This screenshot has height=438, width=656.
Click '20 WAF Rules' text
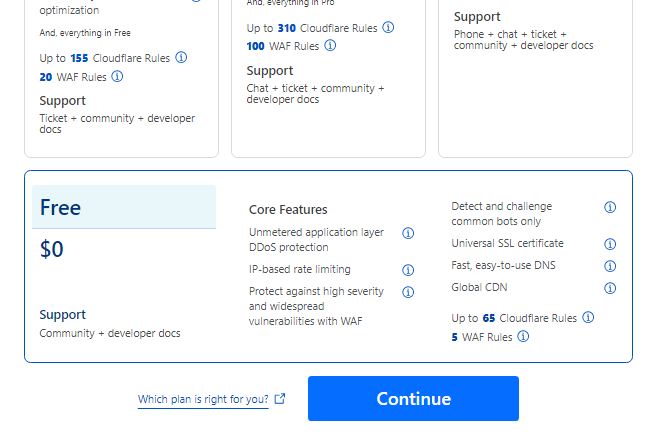pos(73,77)
